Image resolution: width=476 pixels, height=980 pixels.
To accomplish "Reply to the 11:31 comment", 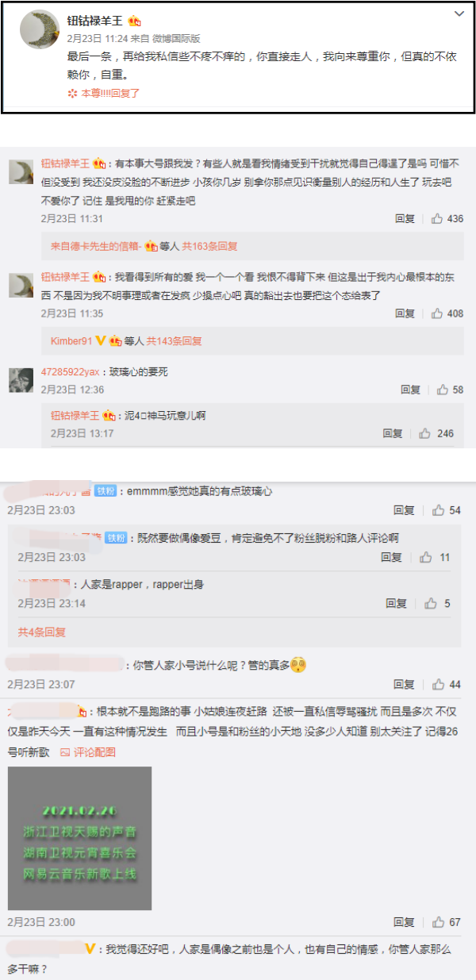I will (405, 218).
